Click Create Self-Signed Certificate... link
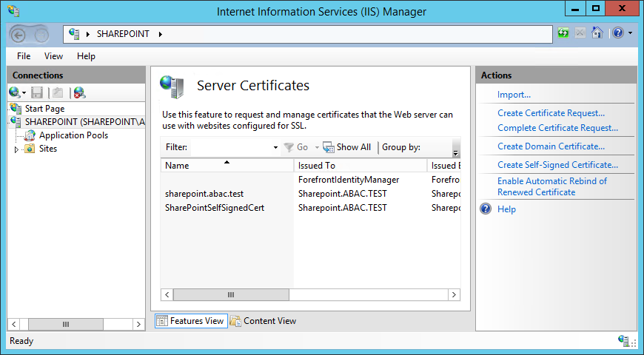Image resolution: width=644 pixels, height=355 pixels. point(557,165)
